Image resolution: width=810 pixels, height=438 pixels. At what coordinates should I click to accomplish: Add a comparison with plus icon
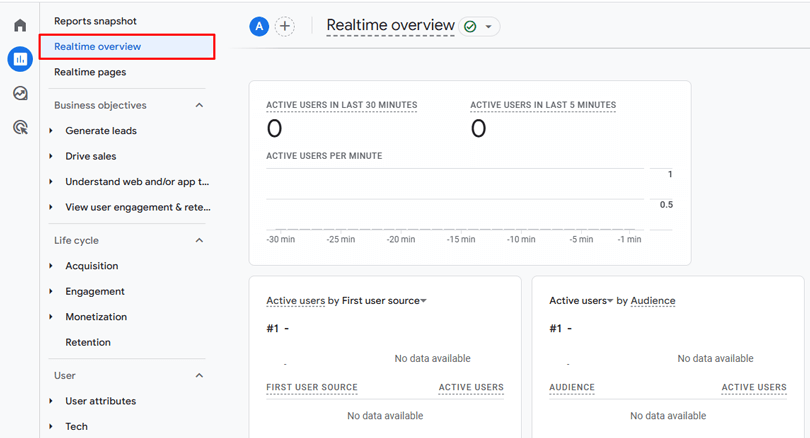(285, 26)
